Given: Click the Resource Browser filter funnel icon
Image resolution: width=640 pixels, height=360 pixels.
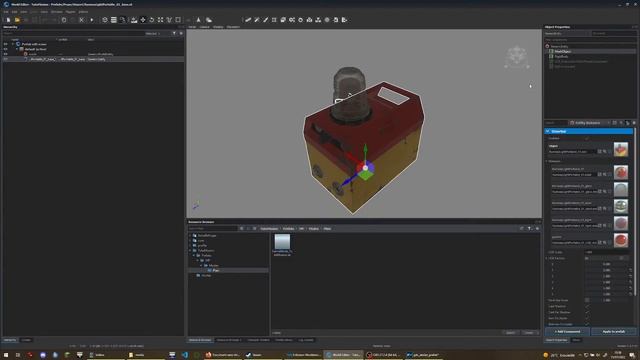Looking at the screenshot, I should click(x=529, y=229).
